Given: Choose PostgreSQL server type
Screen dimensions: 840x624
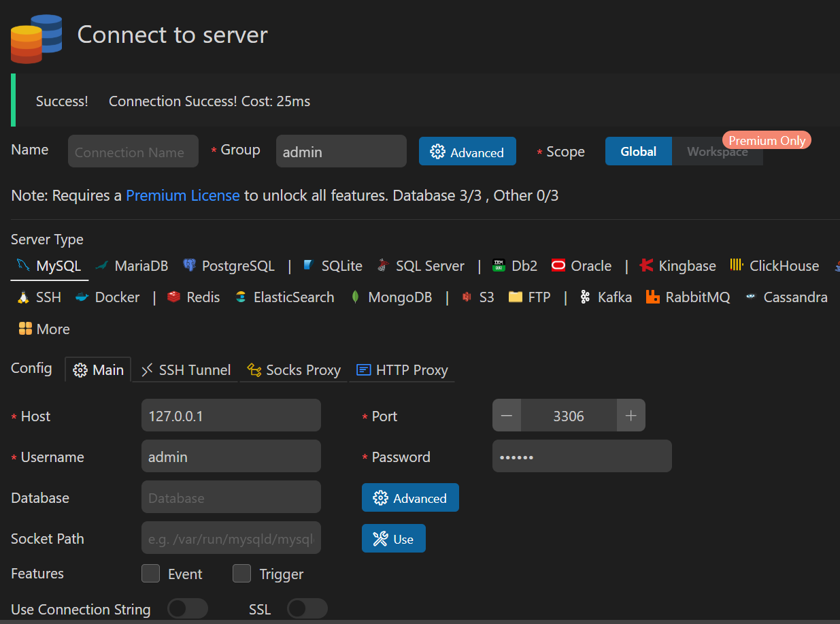Looking at the screenshot, I should tap(229, 266).
